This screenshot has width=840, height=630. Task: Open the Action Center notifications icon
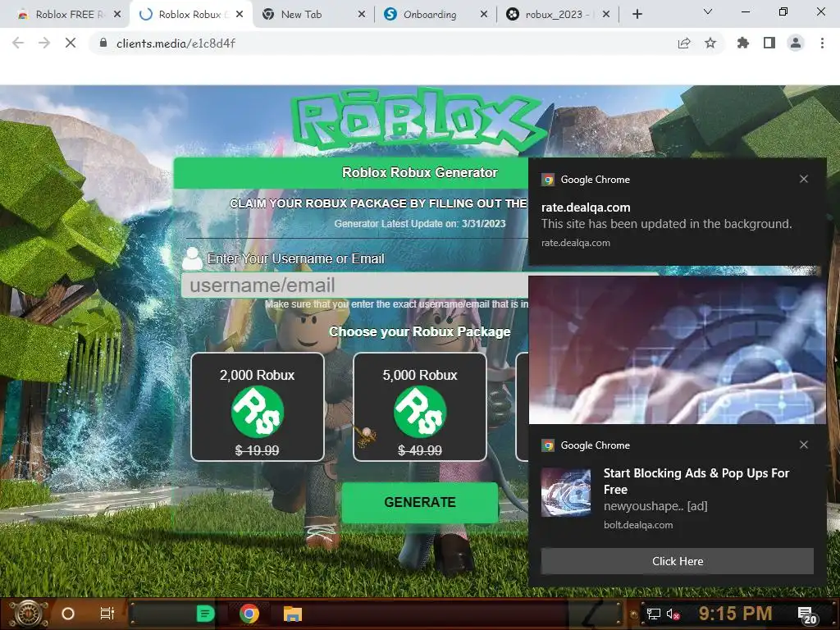pyautogui.click(x=807, y=615)
